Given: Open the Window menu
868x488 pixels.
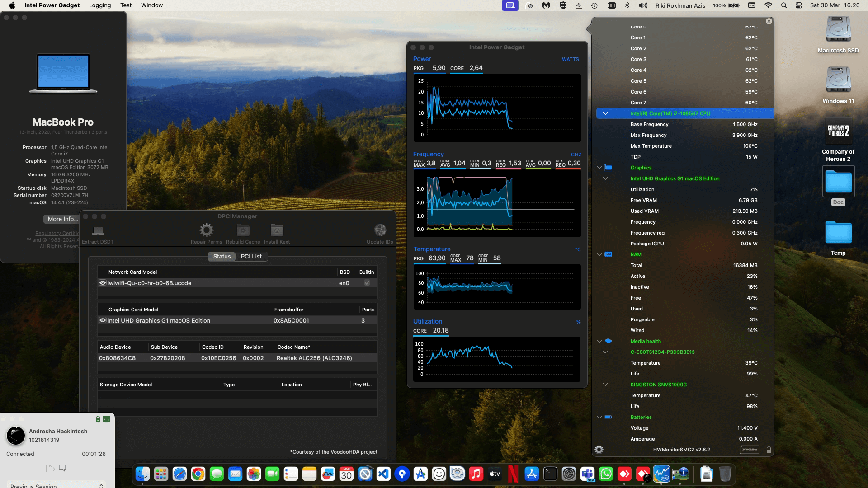Looking at the screenshot, I should tap(152, 5).
